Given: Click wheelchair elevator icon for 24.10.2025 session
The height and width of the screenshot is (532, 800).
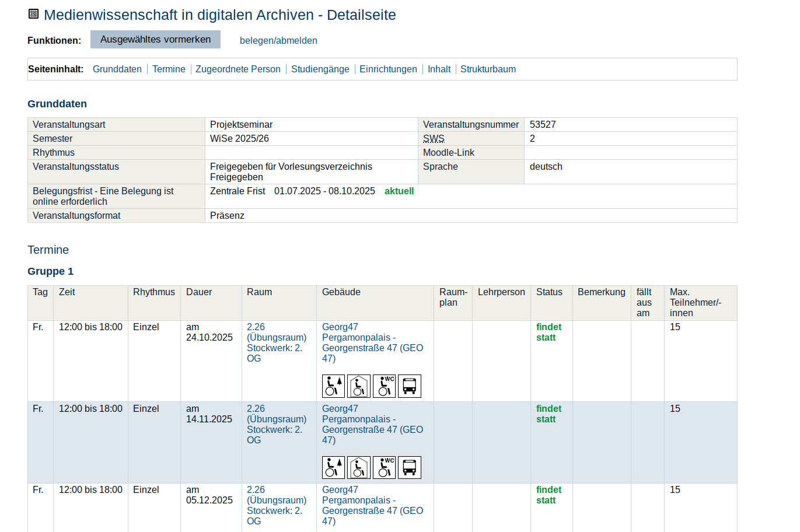Looking at the screenshot, I should [x=333, y=386].
